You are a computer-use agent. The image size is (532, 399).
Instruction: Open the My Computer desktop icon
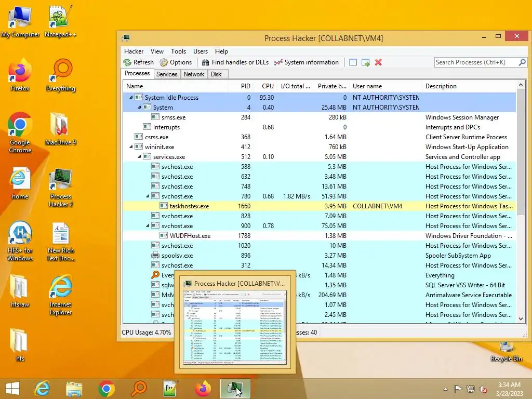coord(20,22)
